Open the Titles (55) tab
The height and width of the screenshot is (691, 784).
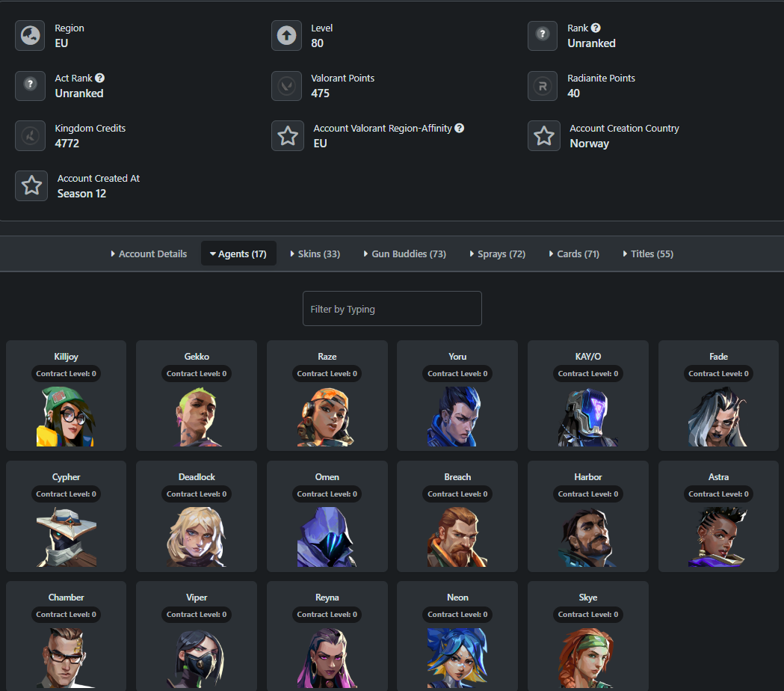[648, 254]
